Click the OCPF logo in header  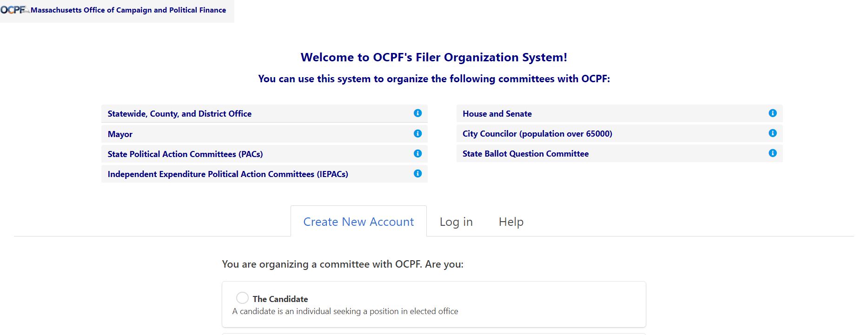[x=14, y=10]
